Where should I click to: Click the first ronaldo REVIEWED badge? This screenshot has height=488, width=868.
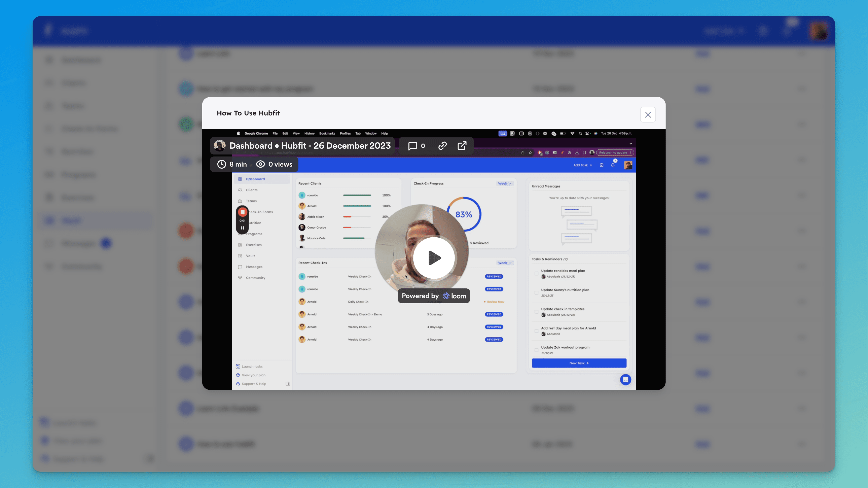(494, 276)
